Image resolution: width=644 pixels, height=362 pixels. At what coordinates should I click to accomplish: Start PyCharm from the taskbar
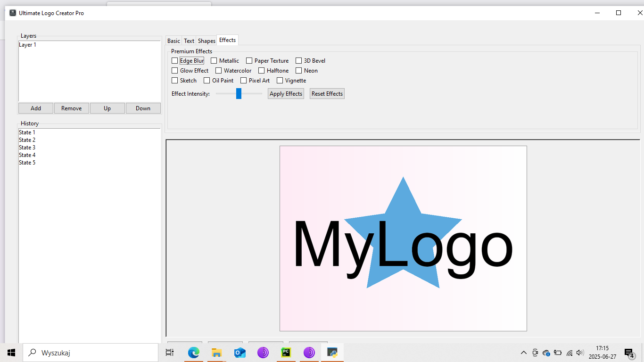286,352
